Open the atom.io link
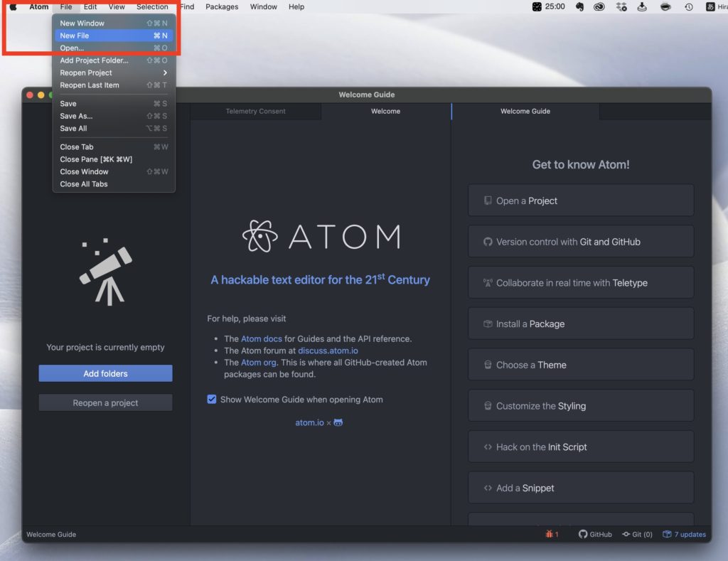The image size is (728, 561). tap(310, 422)
